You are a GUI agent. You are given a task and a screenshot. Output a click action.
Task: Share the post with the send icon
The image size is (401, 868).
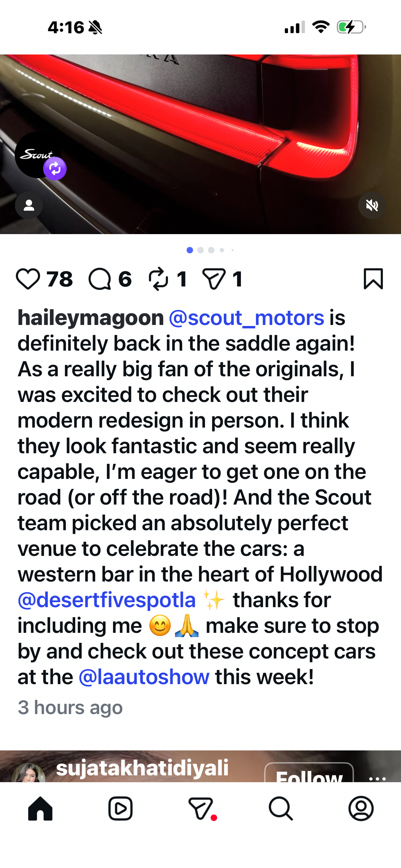pyautogui.click(x=214, y=279)
